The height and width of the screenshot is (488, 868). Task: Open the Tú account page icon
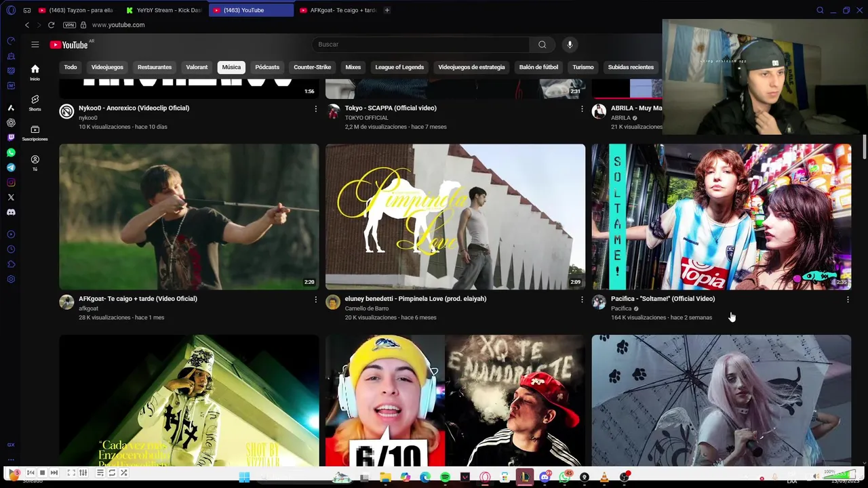35,163
